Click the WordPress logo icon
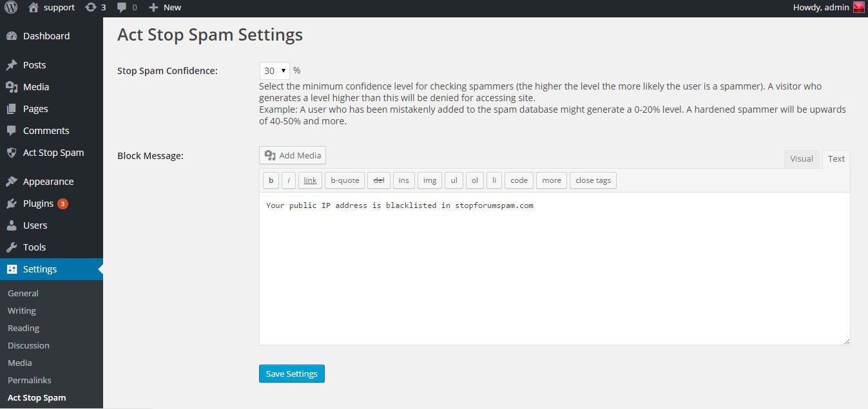Image resolution: width=868 pixels, height=409 pixels. pyautogui.click(x=11, y=8)
